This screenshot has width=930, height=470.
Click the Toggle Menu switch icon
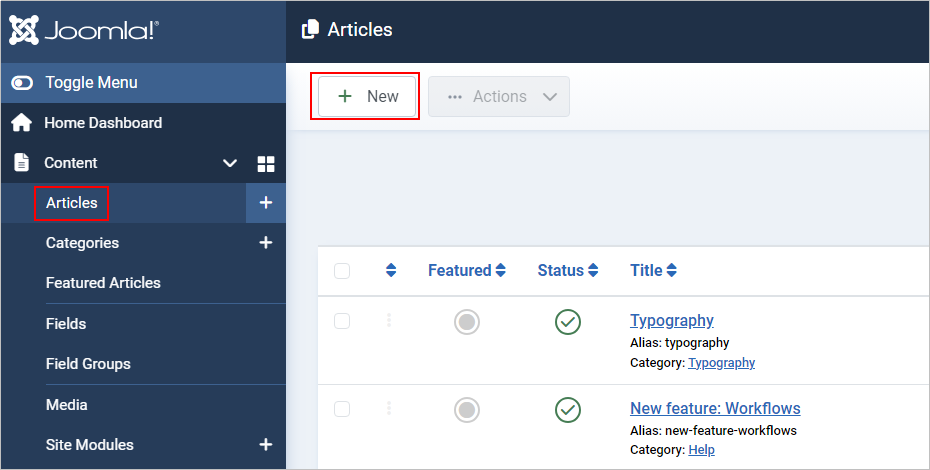click(x=23, y=82)
